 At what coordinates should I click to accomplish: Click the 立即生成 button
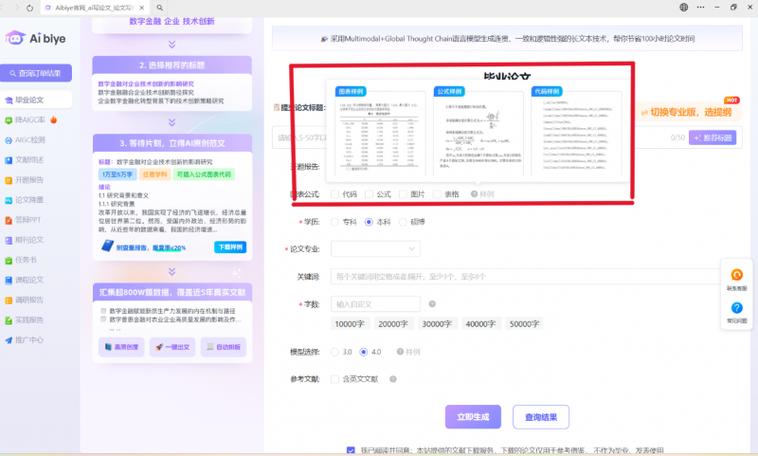(x=473, y=417)
